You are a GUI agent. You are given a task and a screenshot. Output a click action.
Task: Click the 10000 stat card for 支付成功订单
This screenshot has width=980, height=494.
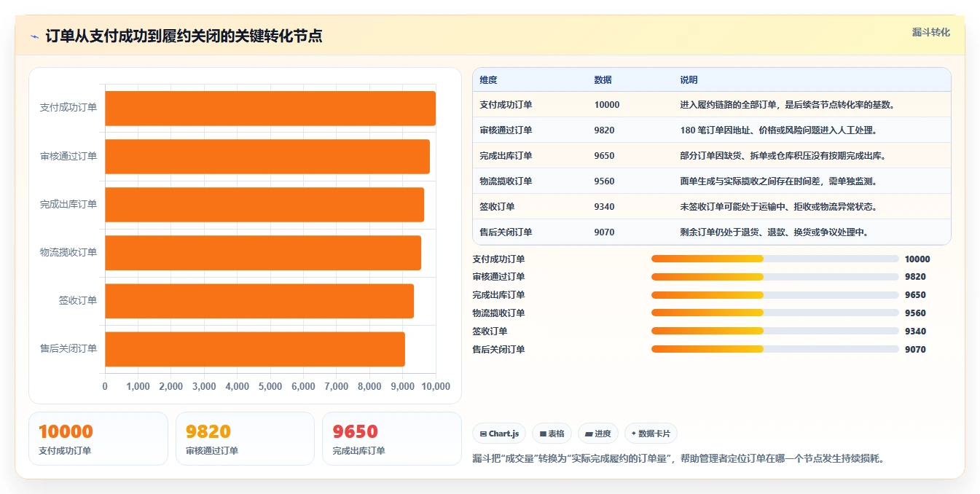tap(98, 439)
